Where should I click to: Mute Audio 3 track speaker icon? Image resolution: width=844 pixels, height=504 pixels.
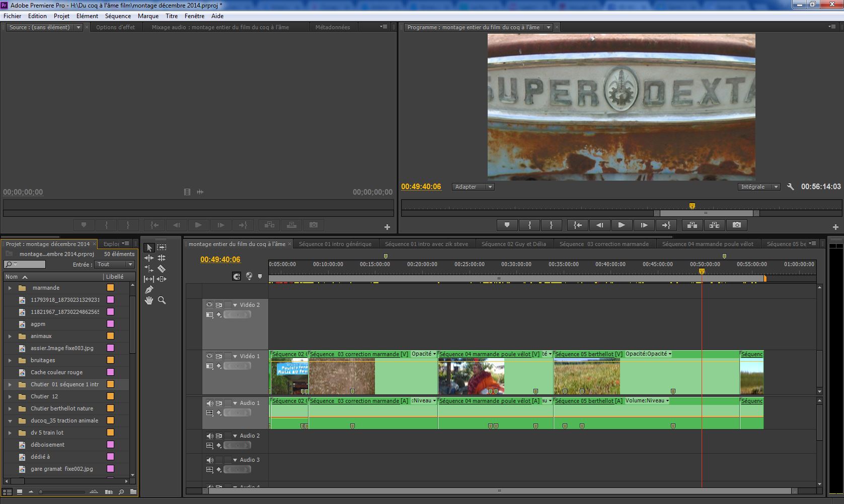tap(209, 460)
